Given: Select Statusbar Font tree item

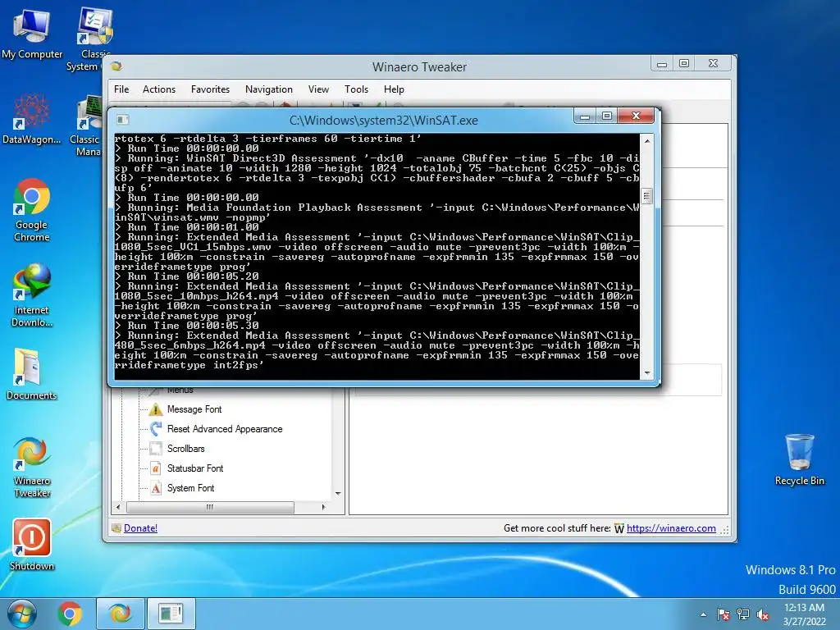Looking at the screenshot, I should (x=195, y=468).
